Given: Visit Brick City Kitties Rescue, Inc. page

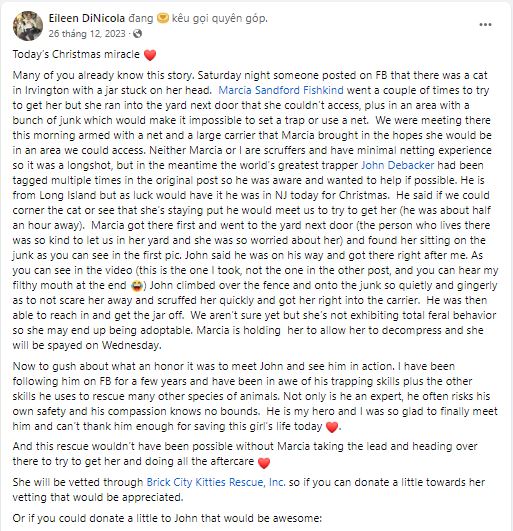Looking at the screenshot, I should 216,482.
